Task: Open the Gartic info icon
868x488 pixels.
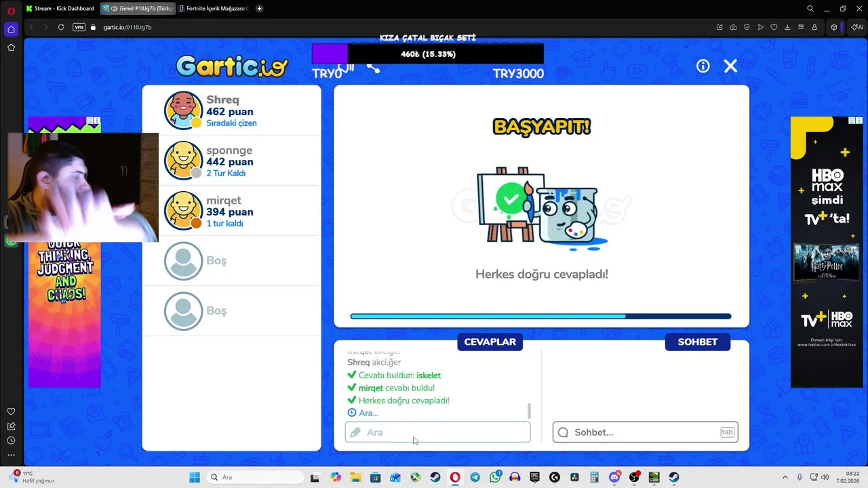Action: point(703,66)
